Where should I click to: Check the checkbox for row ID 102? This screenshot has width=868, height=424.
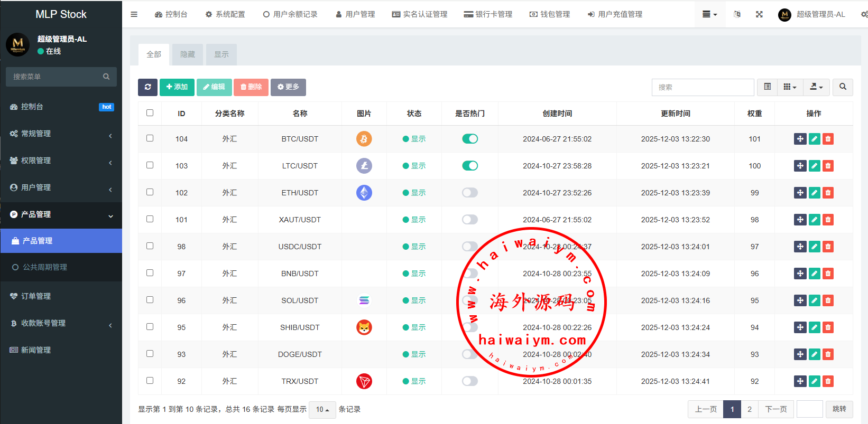tap(150, 192)
